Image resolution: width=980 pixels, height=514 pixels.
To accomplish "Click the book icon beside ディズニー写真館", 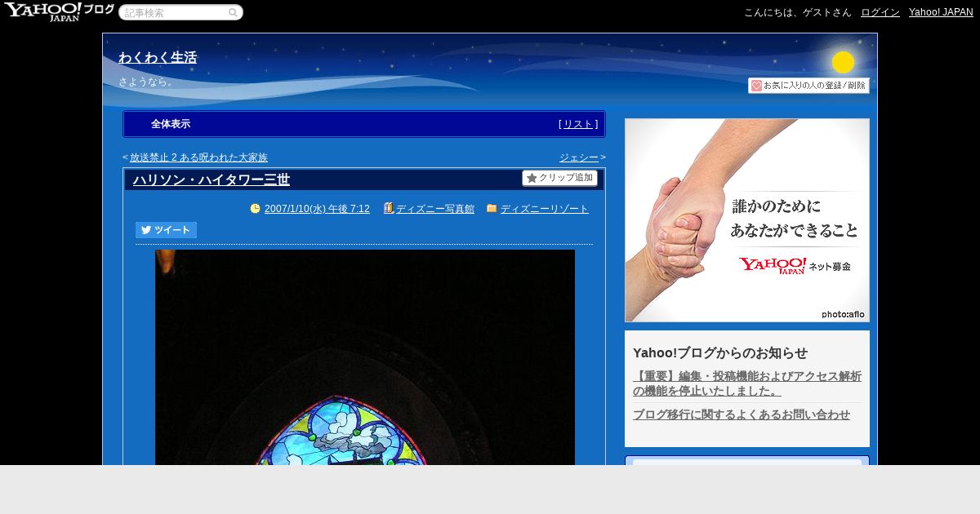I will 389,208.
